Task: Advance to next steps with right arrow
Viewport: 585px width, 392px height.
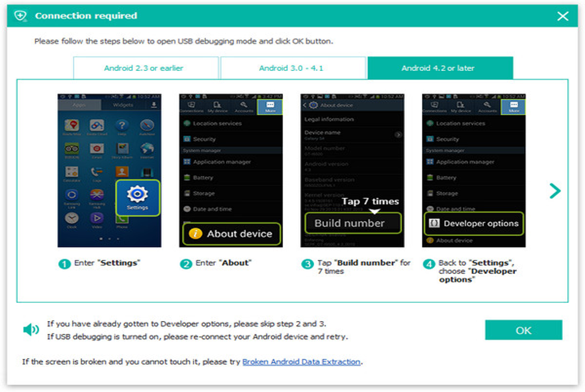Action: [x=554, y=190]
